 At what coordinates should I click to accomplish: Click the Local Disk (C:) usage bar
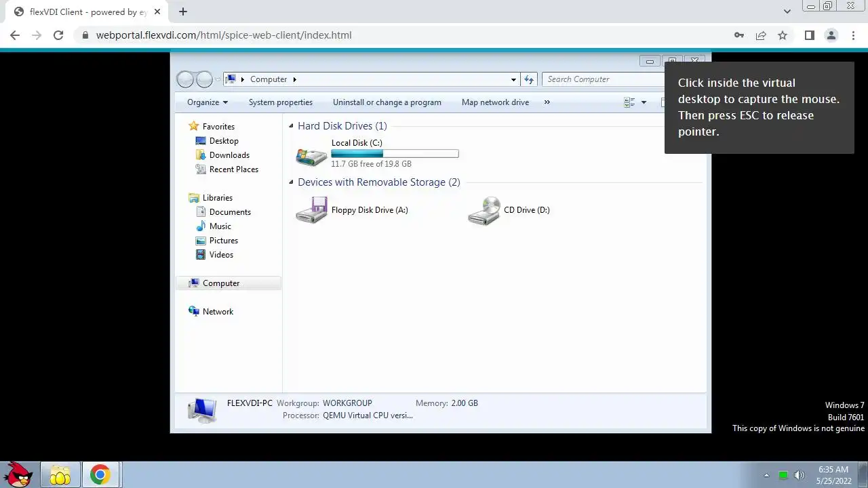click(x=395, y=154)
